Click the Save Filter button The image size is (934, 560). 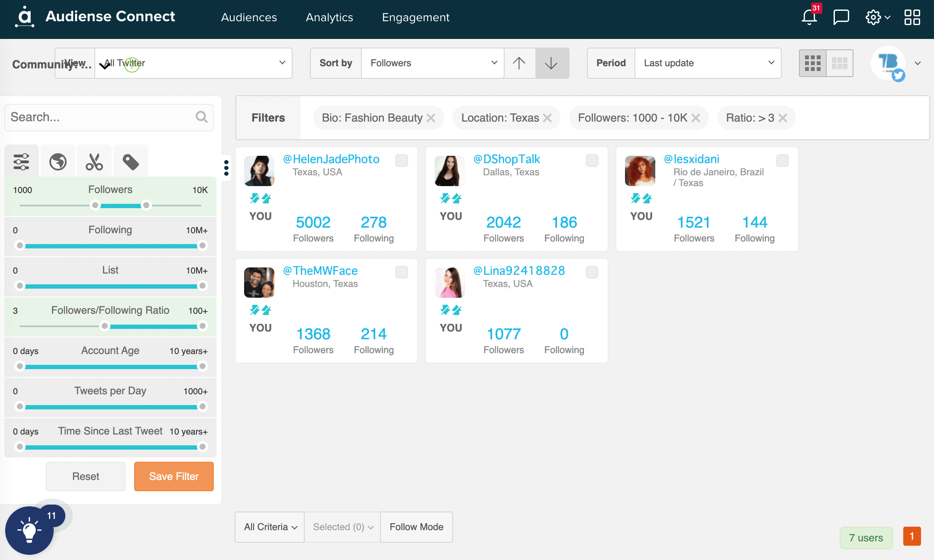click(x=174, y=476)
